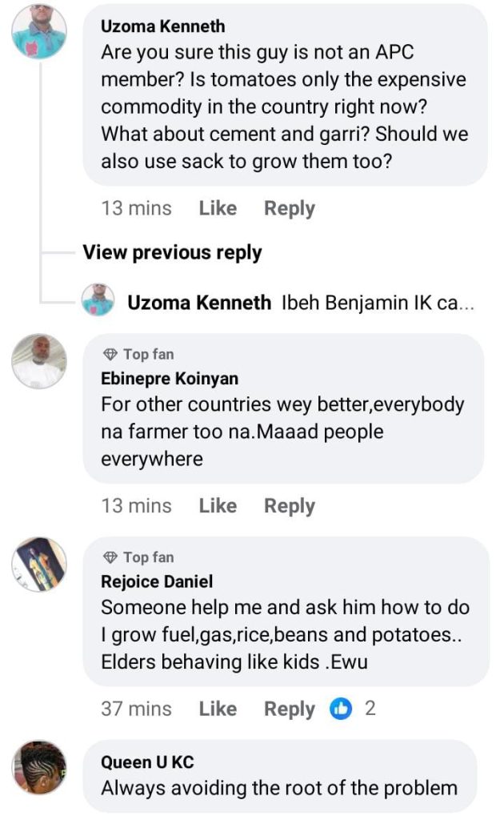
Task: Open Queen U KC's avatar
Action: [38, 767]
